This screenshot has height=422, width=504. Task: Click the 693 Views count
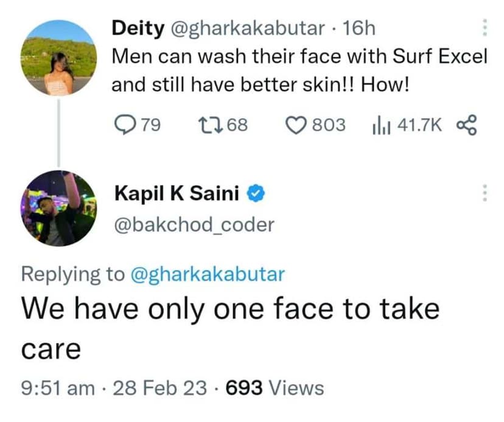coord(275,387)
